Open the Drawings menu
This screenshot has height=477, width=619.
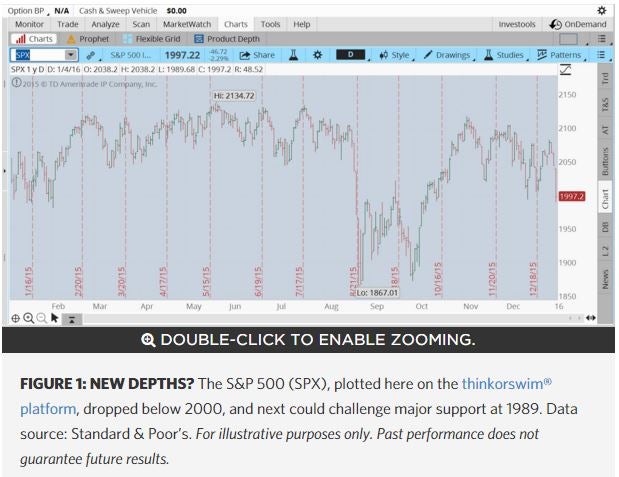(x=448, y=55)
